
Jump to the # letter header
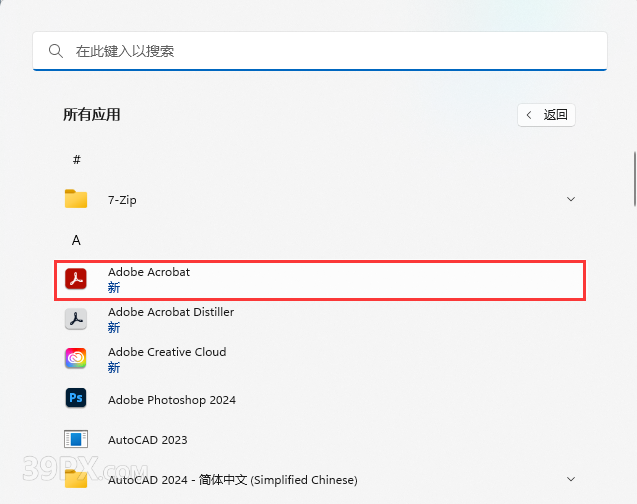point(76,160)
